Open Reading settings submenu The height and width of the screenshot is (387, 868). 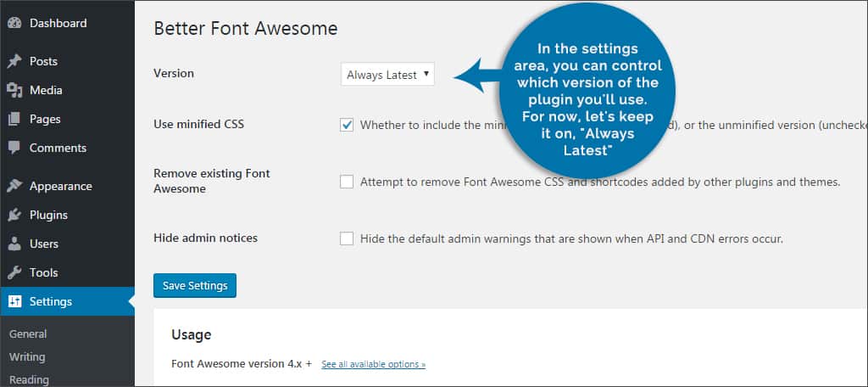coord(29,380)
